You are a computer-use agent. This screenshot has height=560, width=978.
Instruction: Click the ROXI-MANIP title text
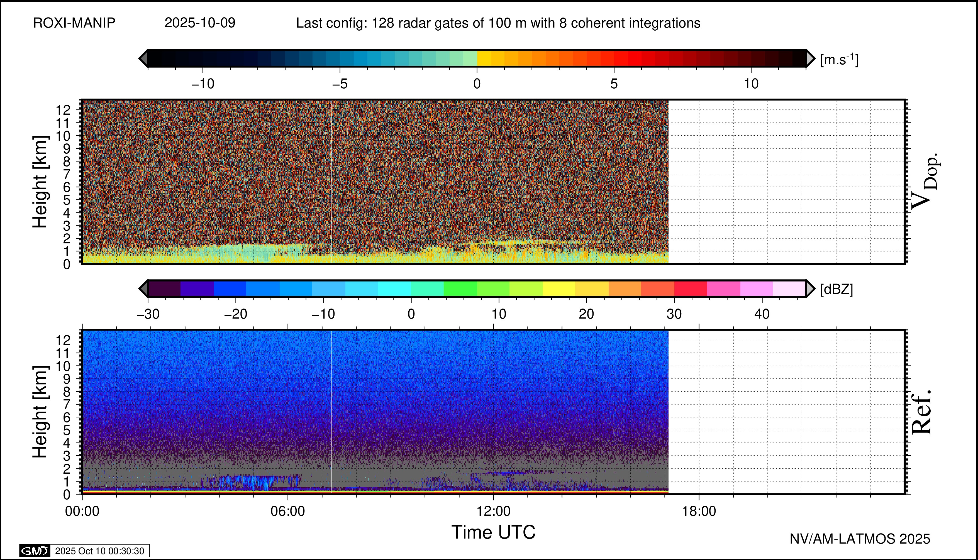tap(74, 23)
